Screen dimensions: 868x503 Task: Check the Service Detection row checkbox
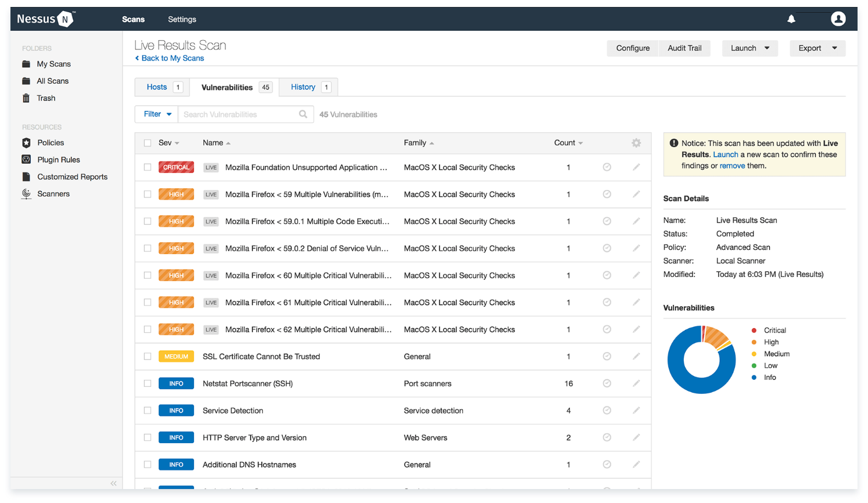coord(148,410)
